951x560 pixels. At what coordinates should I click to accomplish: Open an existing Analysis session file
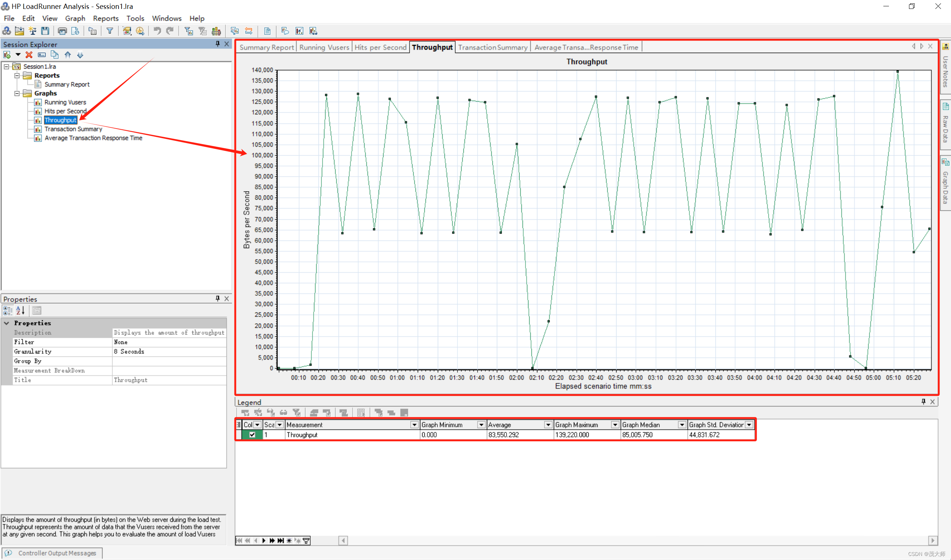tap(19, 31)
